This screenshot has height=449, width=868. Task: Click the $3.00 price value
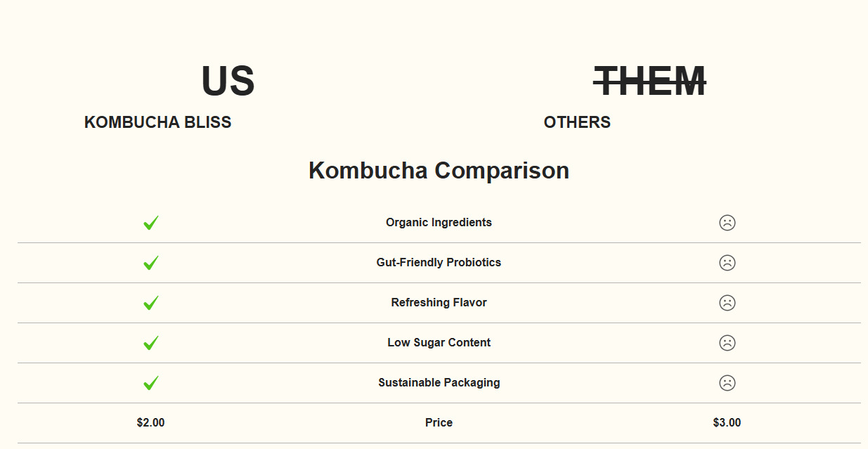pos(727,423)
